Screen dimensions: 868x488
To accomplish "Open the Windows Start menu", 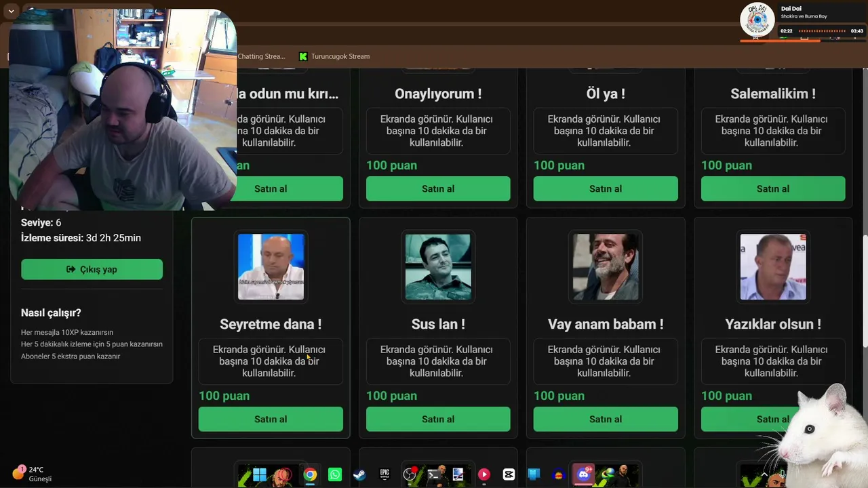I will pyautogui.click(x=260, y=474).
